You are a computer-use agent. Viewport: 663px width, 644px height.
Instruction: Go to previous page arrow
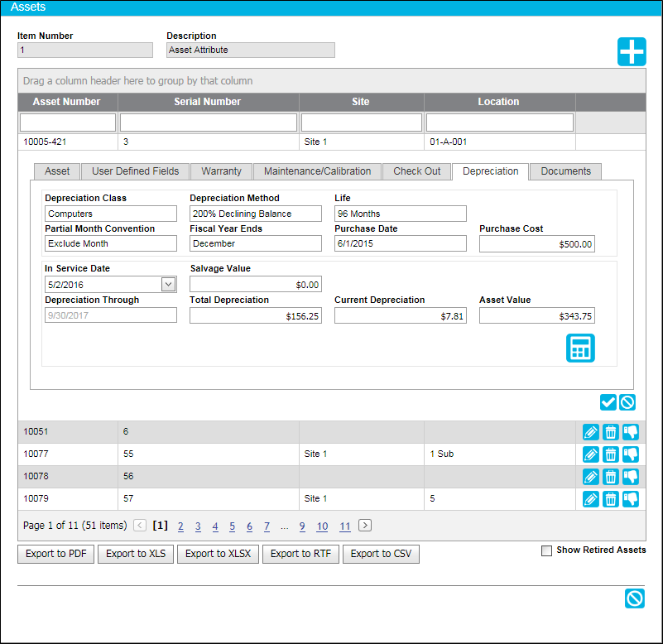tap(140, 525)
